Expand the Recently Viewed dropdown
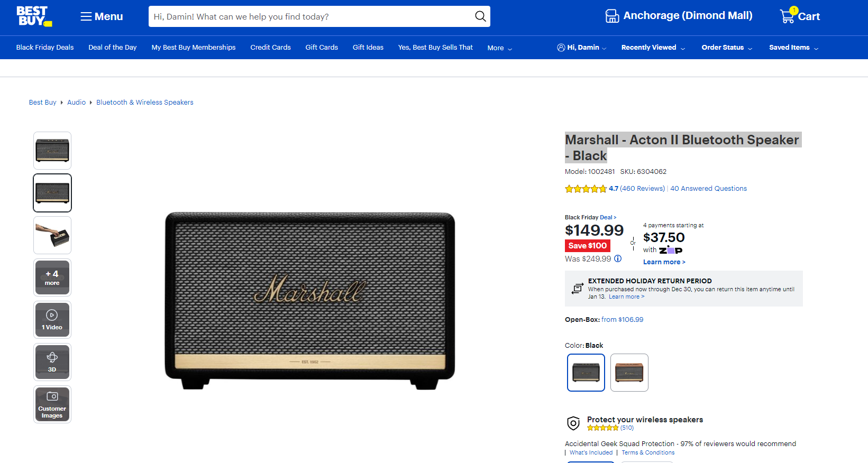This screenshot has height=463, width=868. point(653,48)
